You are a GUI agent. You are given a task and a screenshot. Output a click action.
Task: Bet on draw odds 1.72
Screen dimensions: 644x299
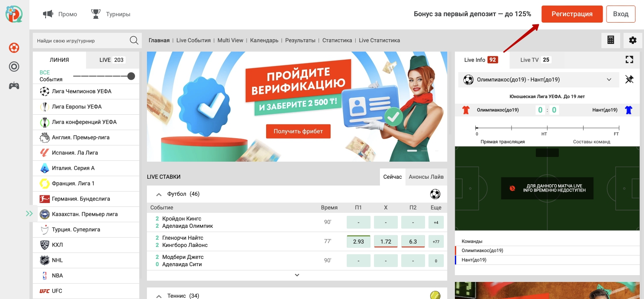(386, 241)
